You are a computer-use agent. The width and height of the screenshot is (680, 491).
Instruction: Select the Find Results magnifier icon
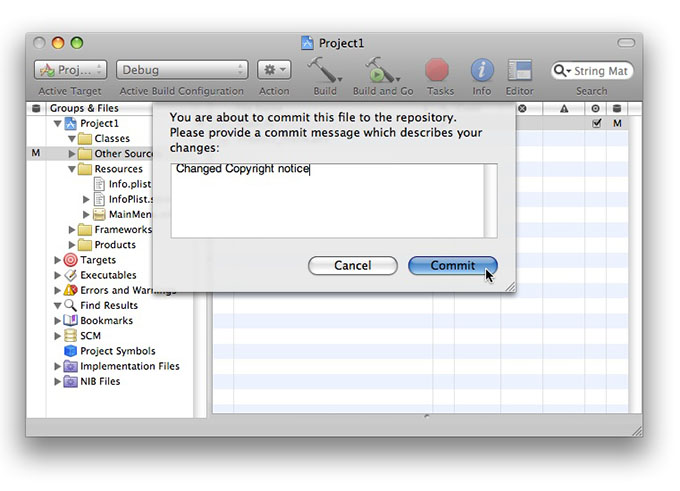pos(70,305)
